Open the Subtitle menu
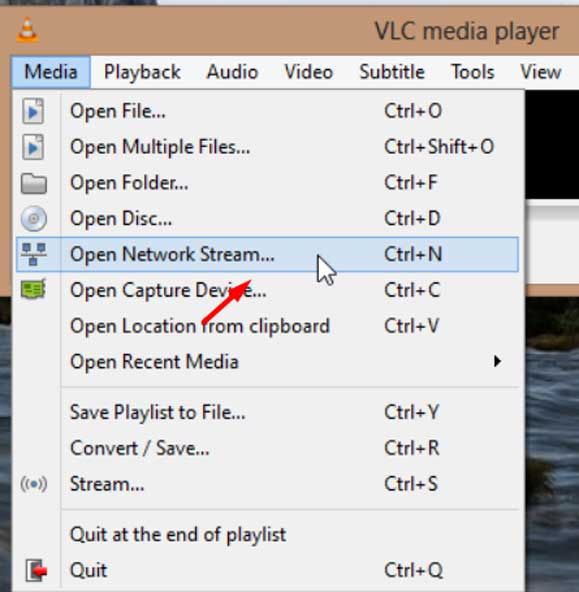 pyautogui.click(x=392, y=72)
